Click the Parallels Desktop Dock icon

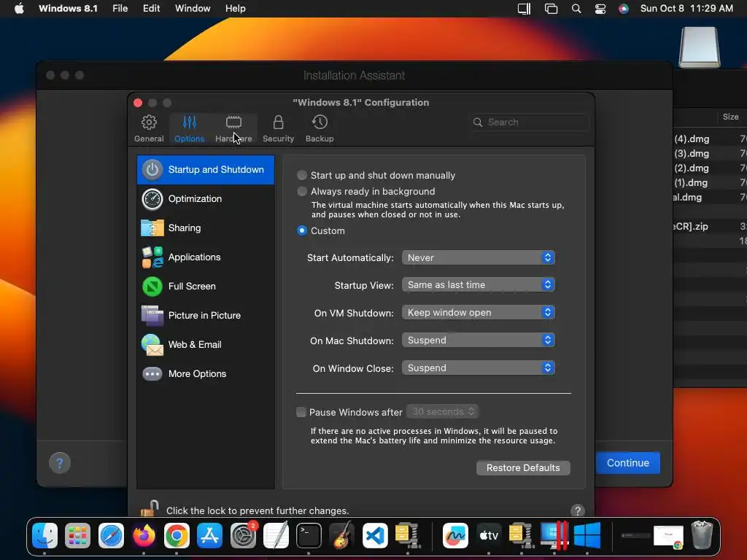[554, 536]
